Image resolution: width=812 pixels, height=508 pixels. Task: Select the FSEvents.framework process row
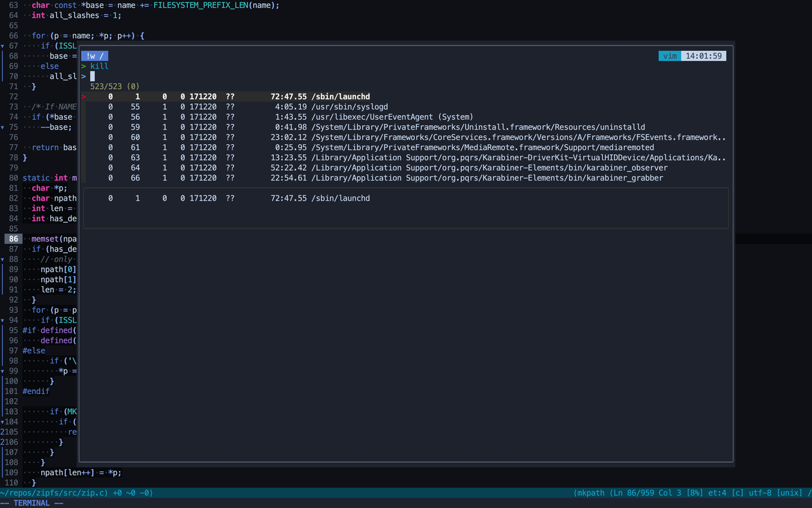pos(405,137)
